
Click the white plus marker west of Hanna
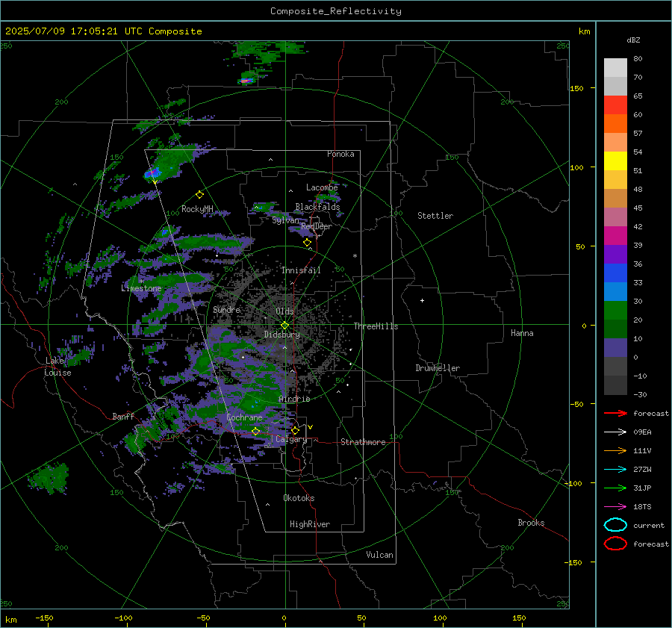click(422, 300)
